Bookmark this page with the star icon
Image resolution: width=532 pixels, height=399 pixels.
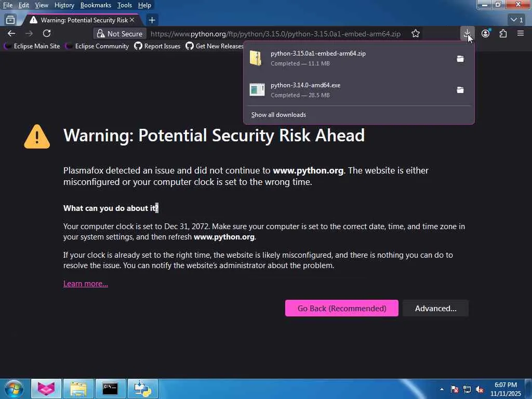[x=416, y=34]
